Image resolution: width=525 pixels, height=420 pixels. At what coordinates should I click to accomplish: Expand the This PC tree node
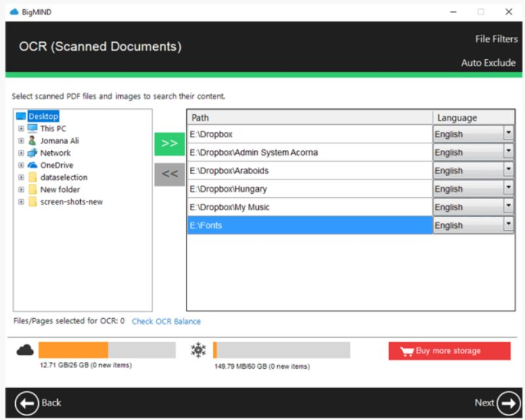coord(21,129)
